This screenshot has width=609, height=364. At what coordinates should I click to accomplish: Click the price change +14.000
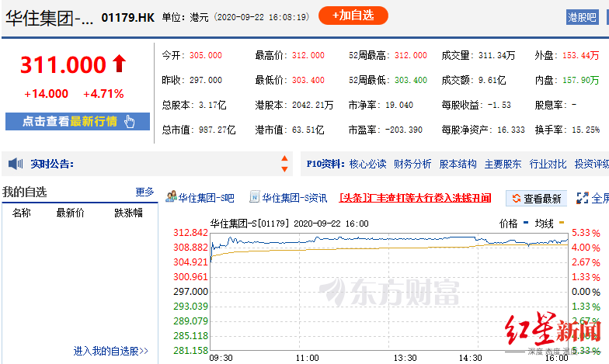coord(47,93)
